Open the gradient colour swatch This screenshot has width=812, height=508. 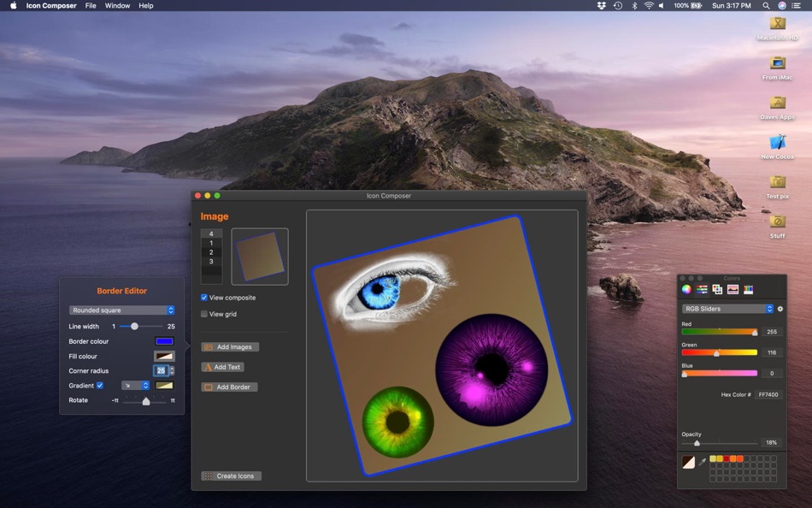pos(164,386)
